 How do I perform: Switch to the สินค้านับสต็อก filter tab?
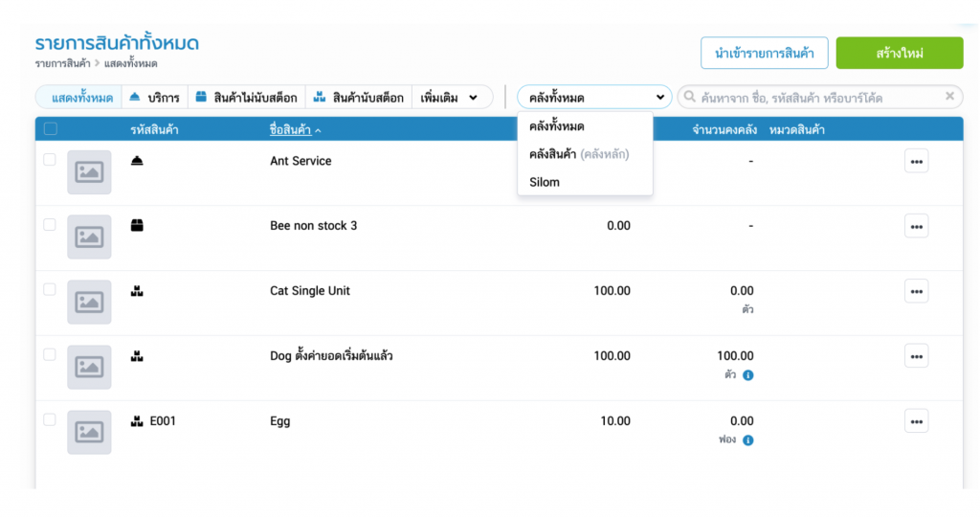(x=359, y=98)
